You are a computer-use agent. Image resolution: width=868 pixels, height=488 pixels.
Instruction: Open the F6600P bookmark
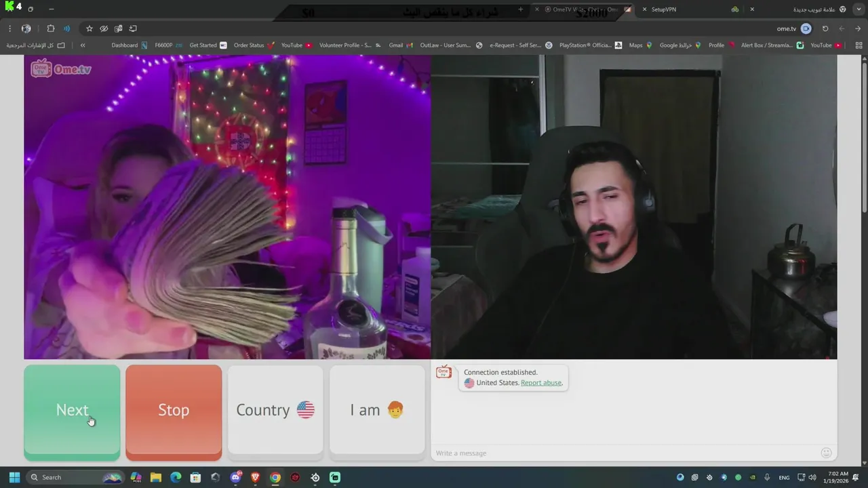(x=169, y=45)
